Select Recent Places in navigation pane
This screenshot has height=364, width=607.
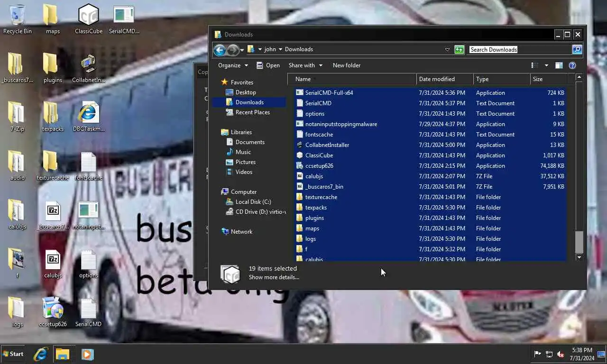(253, 112)
